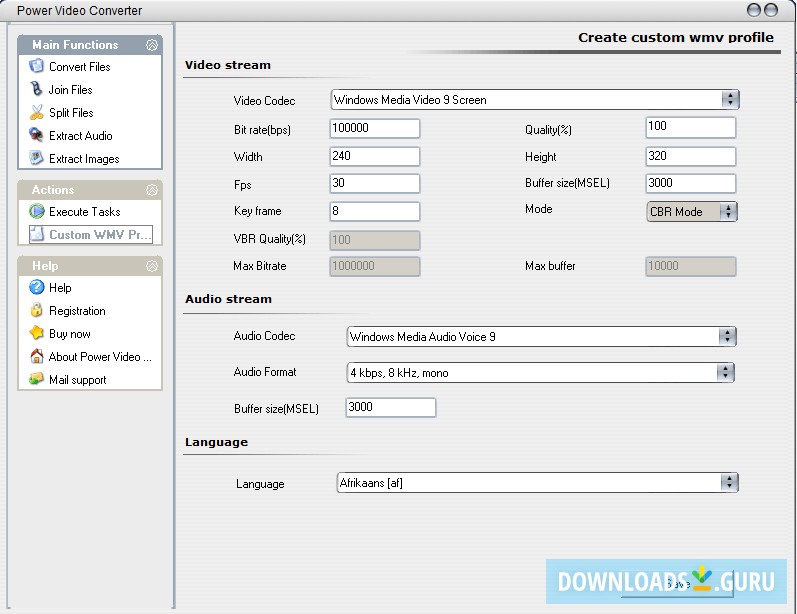Click the Key frame input field
The height and width of the screenshot is (614, 797).
pos(375,211)
